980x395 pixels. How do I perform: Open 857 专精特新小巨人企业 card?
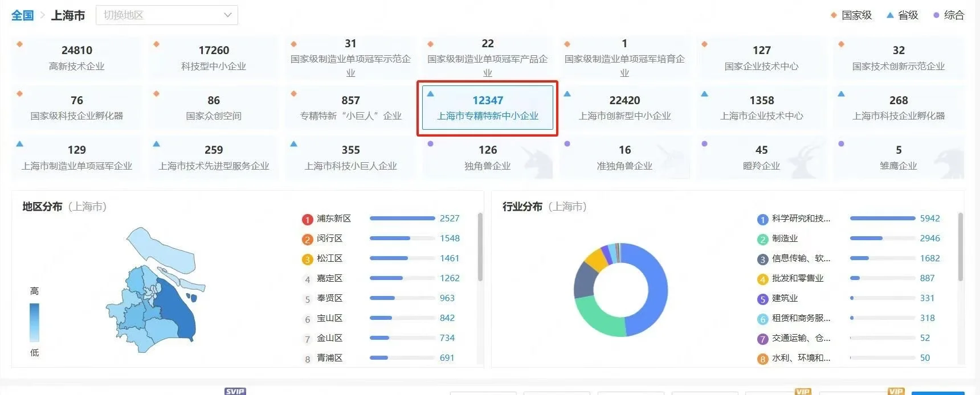click(351, 108)
